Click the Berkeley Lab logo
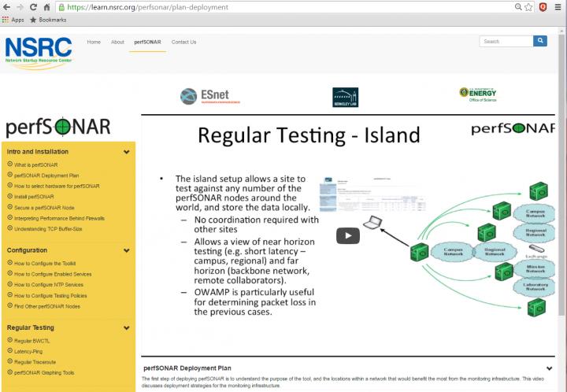This screenshot has height=392, width=567. click(x=345, y=96)
